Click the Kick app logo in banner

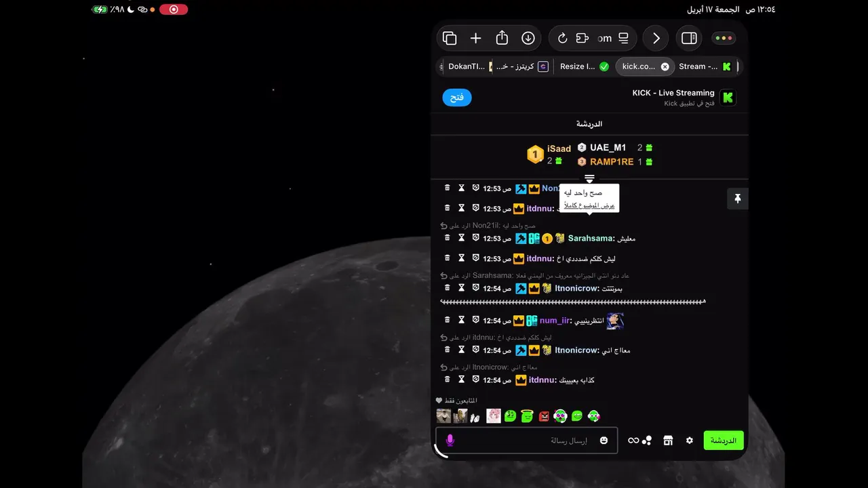(x=728, y=98)
